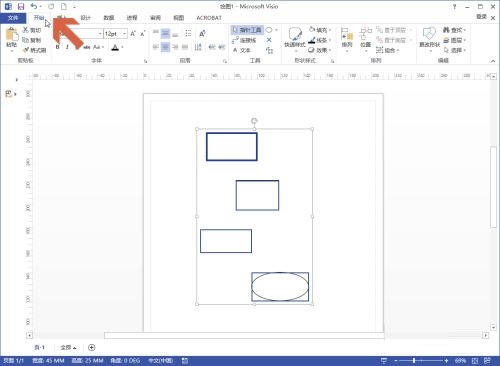Open the Select dropdown

[x=454, y=50]
